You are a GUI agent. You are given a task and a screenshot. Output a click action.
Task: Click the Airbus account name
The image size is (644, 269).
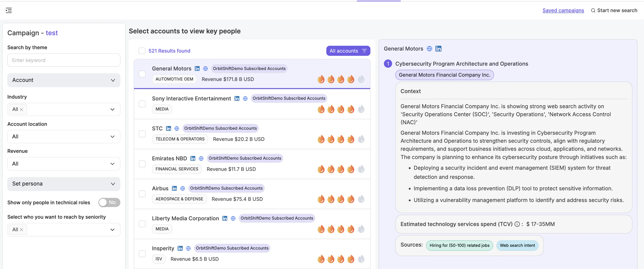(x=160, y=188)
